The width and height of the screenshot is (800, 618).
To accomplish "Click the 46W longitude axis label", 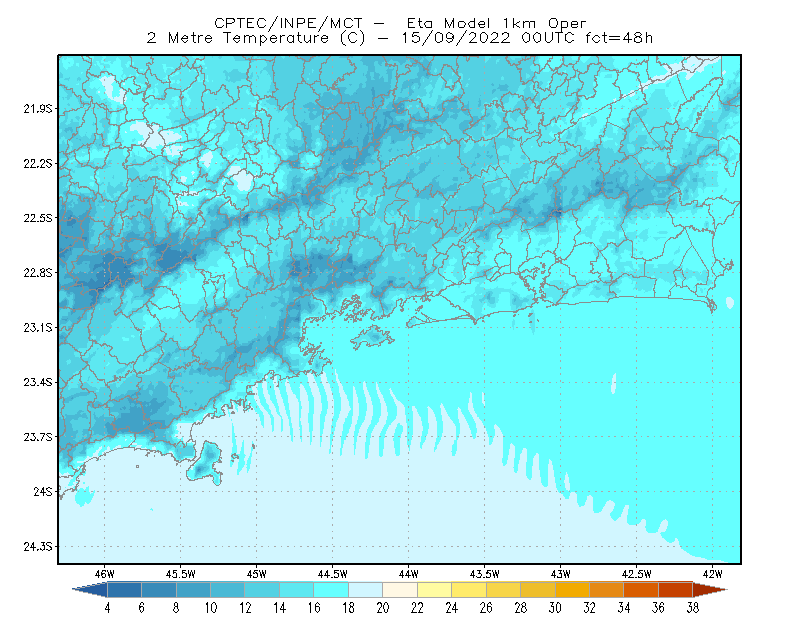I will 105,574.
